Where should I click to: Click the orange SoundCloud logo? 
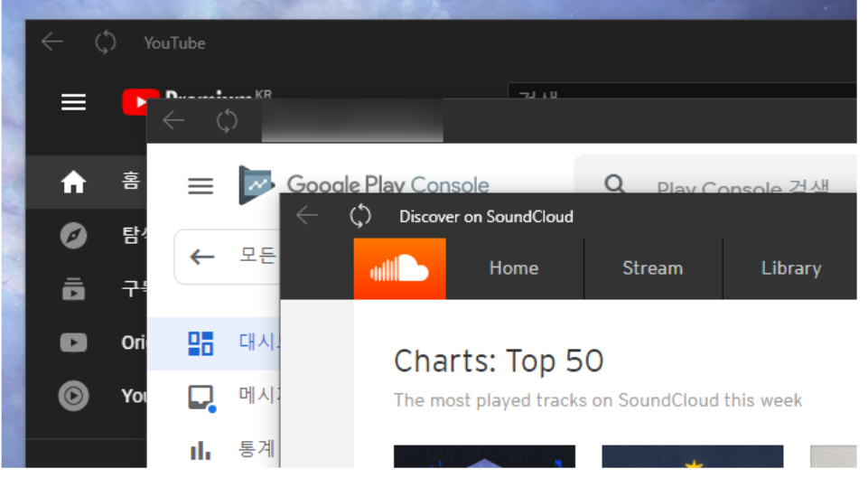(x=400, y=268)
